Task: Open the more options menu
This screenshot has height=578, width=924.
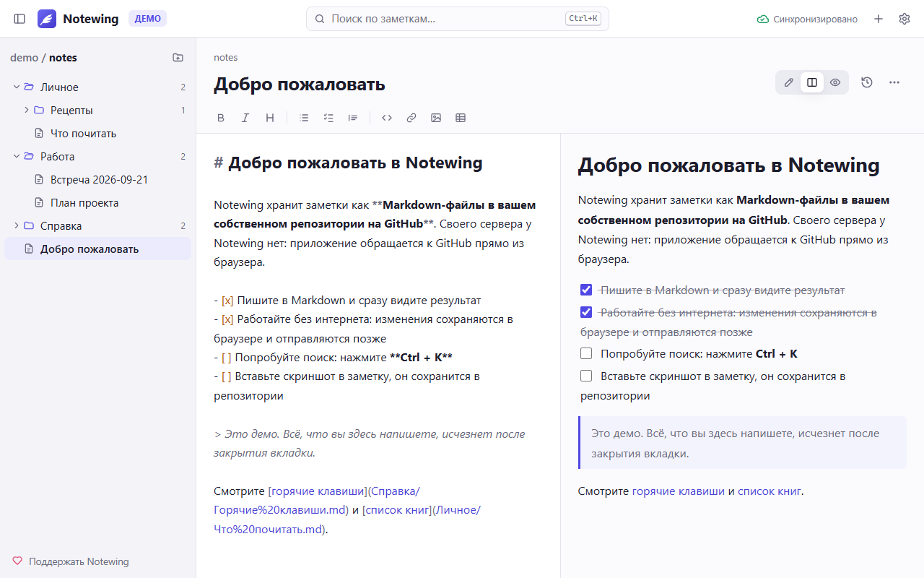Action: [894, 82]
